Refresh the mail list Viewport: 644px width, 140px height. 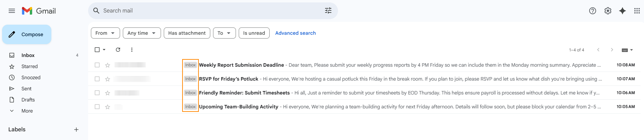pos(118,50)
